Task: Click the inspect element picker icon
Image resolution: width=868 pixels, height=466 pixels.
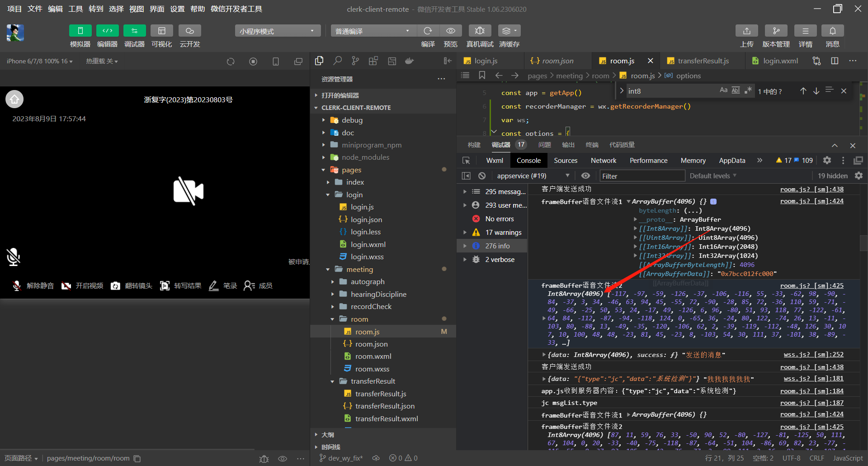Action: [x=466, y=161]
